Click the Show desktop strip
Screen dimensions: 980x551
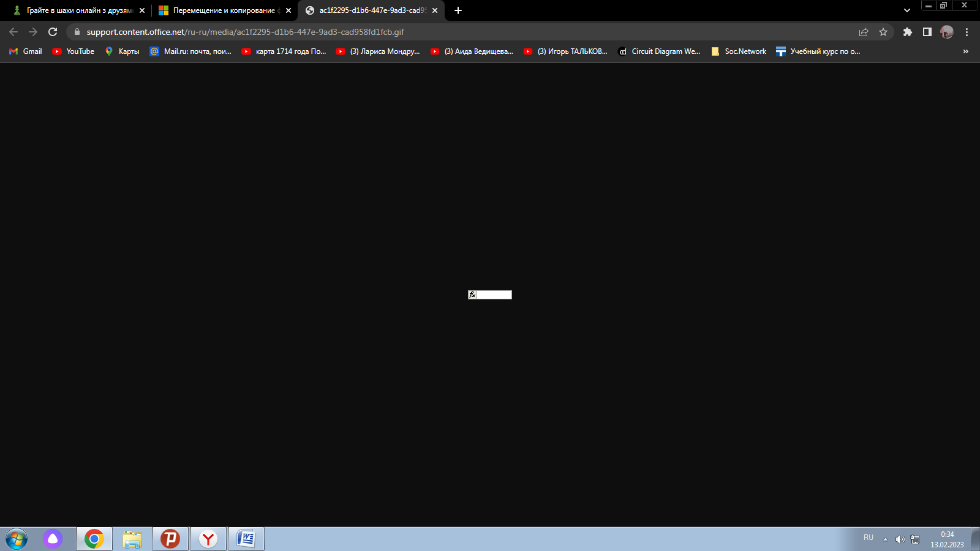pyautogui.click(x=975, y=539)
